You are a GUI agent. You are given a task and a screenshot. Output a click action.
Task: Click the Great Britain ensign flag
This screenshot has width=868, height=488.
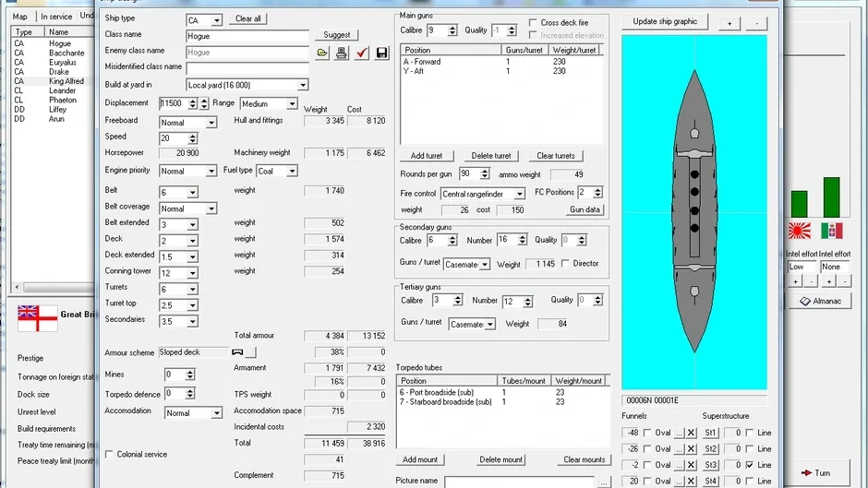pyautogui.click(x=37, y=318)
